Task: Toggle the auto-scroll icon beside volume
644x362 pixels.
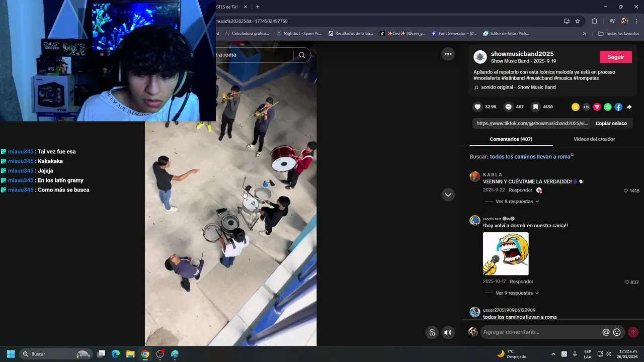Action: click(x=432, y=332)
